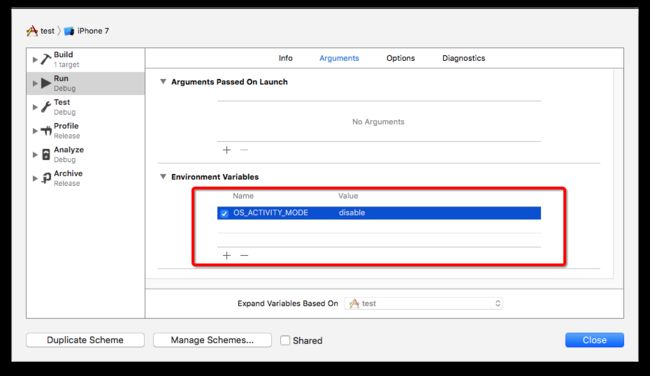650x376 pixels.
Task: Collapse the Environment Variables section
Action: 163,177
